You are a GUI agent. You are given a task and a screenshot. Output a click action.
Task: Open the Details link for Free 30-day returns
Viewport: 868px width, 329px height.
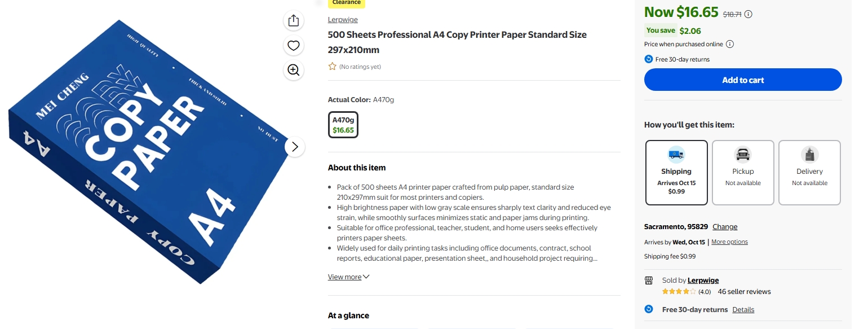coord(743,310)
